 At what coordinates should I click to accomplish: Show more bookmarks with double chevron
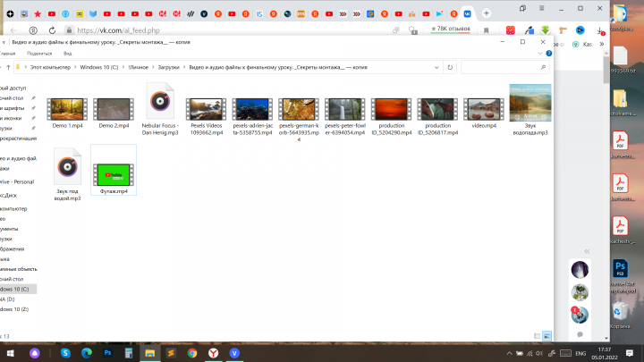coord(602,44)
